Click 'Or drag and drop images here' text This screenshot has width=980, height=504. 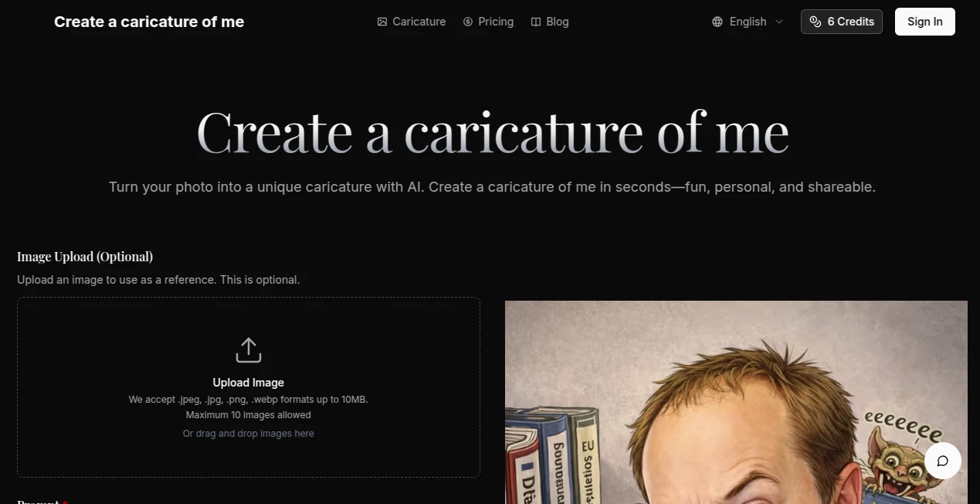(x=248, y=433)
